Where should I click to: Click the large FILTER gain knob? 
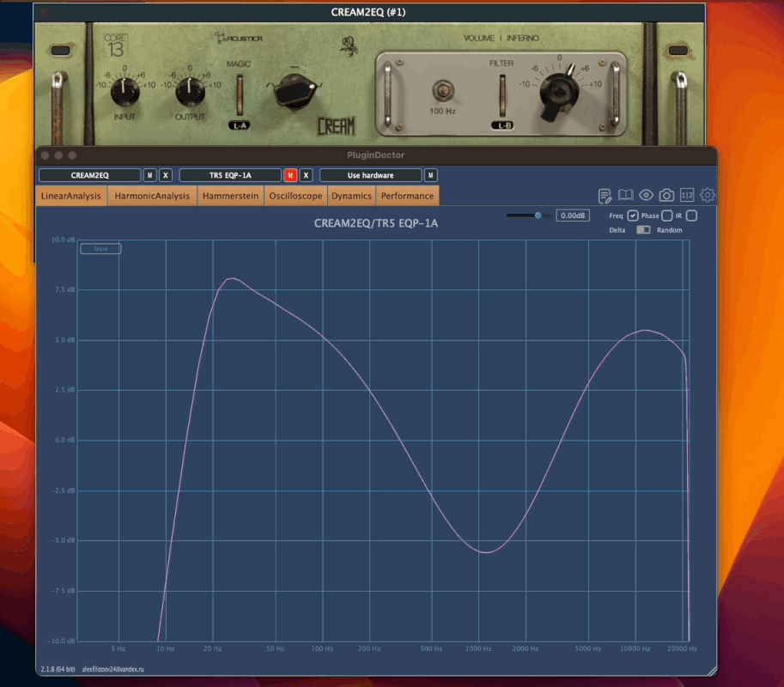559,93
